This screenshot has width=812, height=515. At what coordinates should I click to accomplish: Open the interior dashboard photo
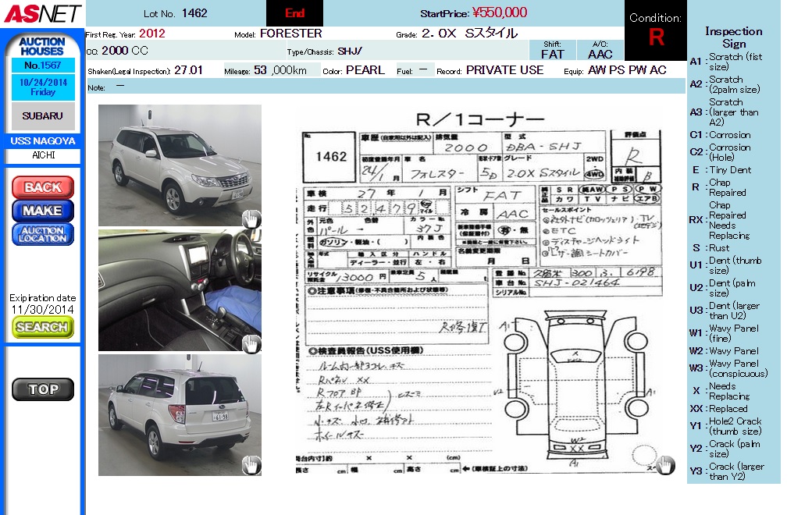(180, 289)
